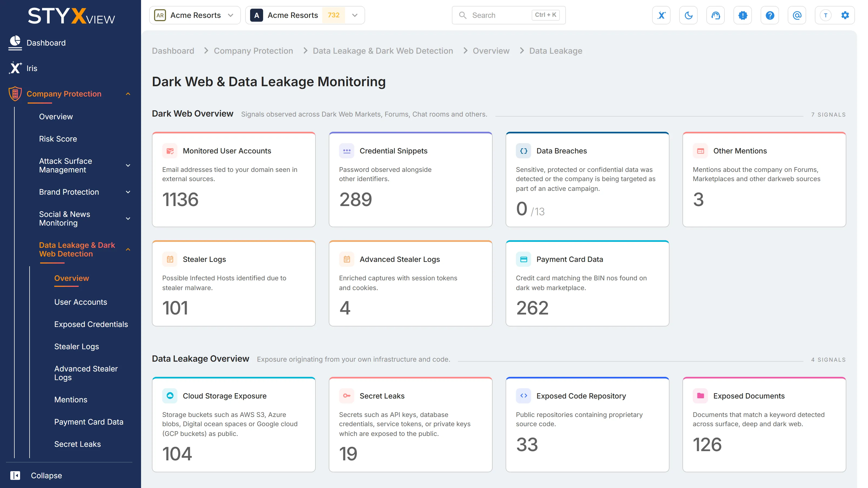Open support headset icon
868x488 pixels.
point(715,15)
